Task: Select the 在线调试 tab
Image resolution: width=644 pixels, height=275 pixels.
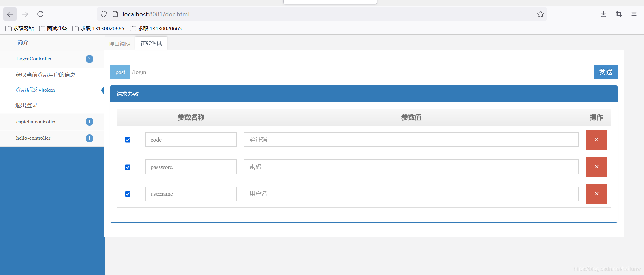Action: [151, 43]
